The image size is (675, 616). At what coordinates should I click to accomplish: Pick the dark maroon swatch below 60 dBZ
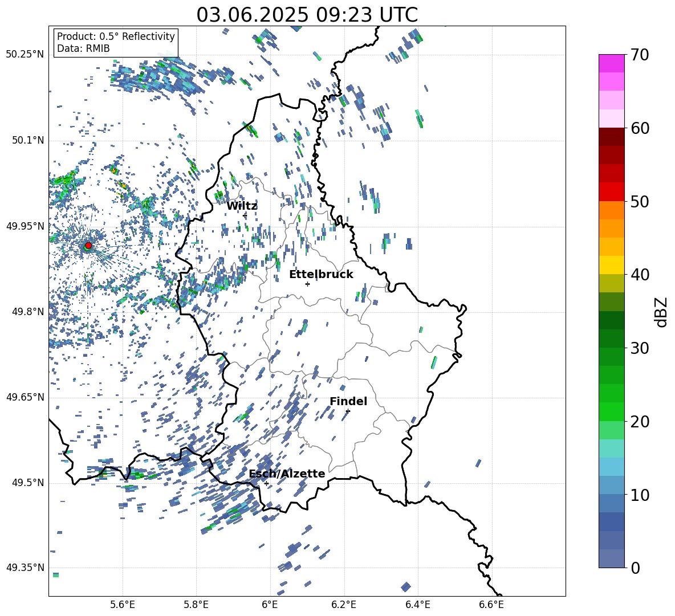612,137
